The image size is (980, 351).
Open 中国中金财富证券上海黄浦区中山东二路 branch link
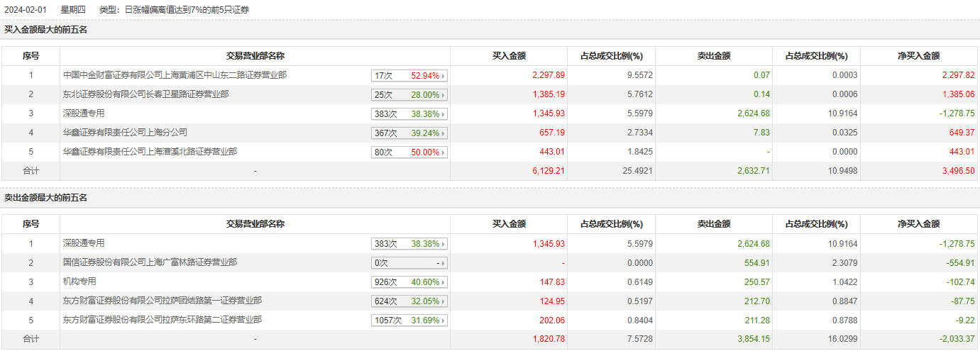tap(175, 74)
